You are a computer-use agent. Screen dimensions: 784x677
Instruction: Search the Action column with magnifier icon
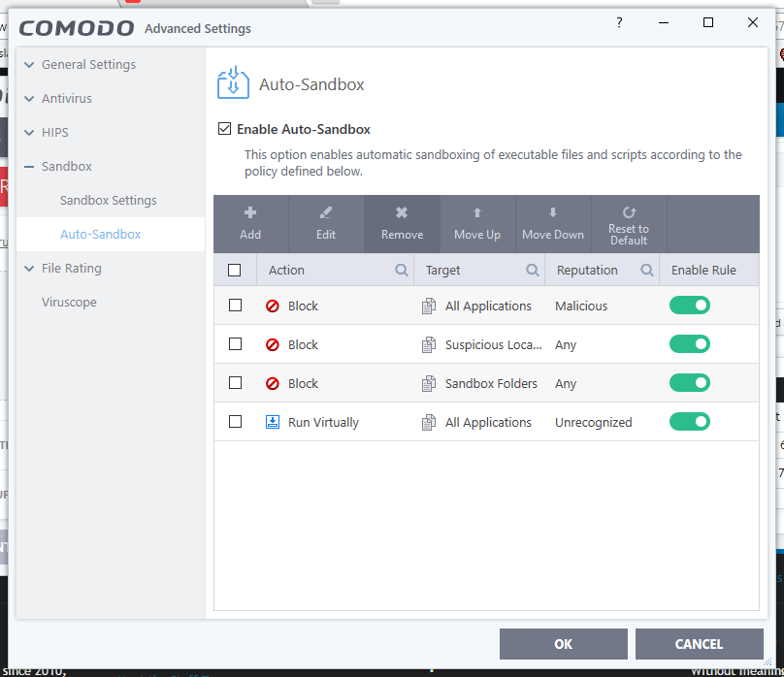pos(401,270)
